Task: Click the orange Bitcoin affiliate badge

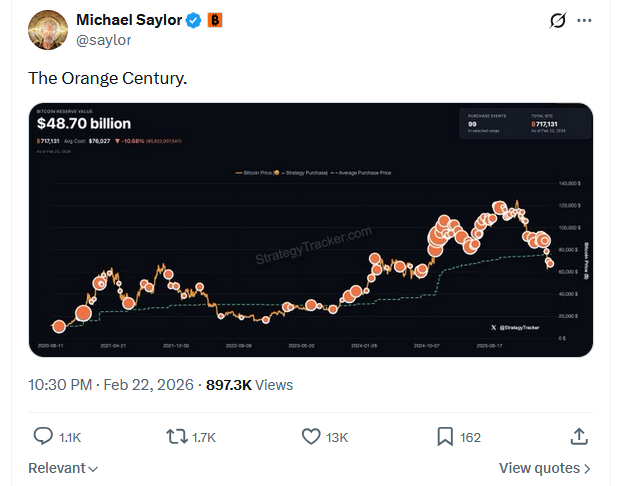Action: [215, 21]
